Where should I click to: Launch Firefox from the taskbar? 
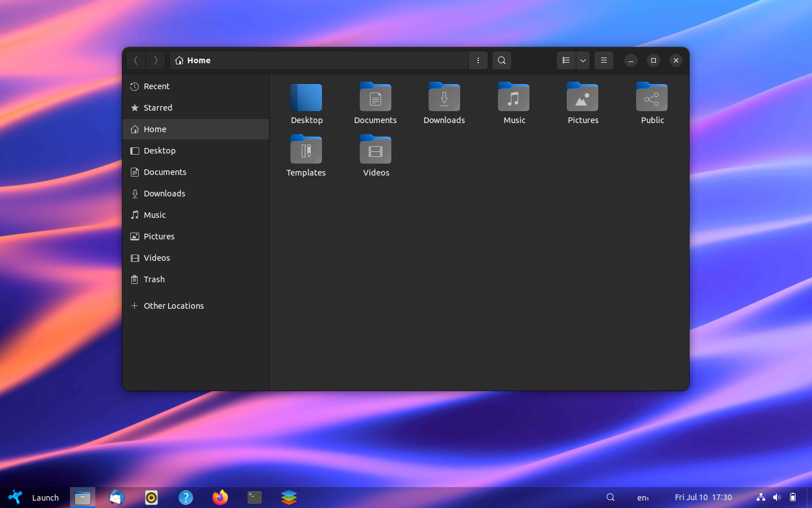tap(220, 497)
